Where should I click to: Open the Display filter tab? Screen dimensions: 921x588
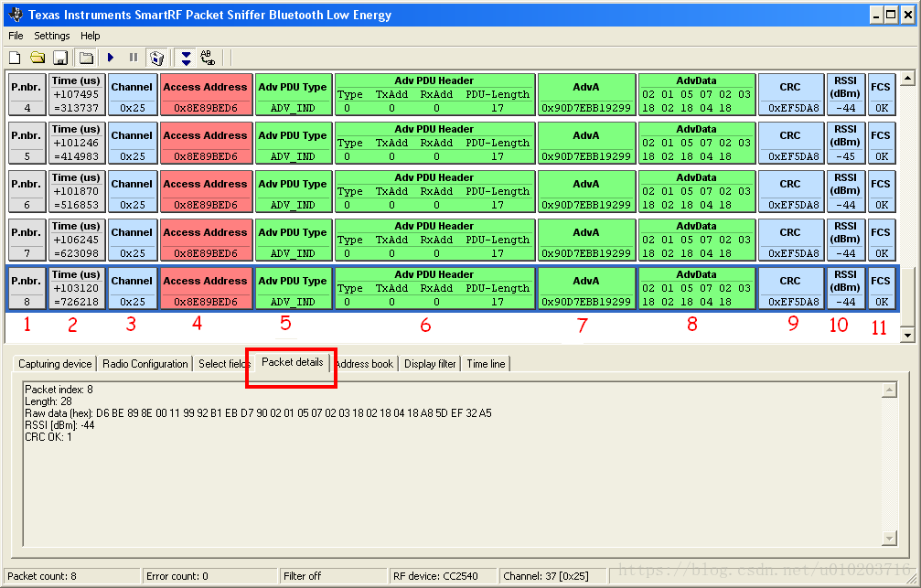tap(430, 364)
